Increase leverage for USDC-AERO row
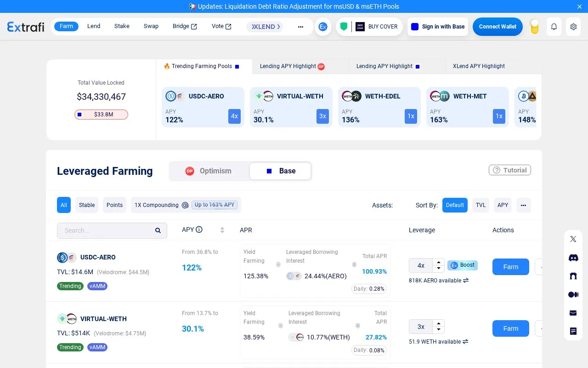Viewport: 588px width, 368px height. [439, 262]
